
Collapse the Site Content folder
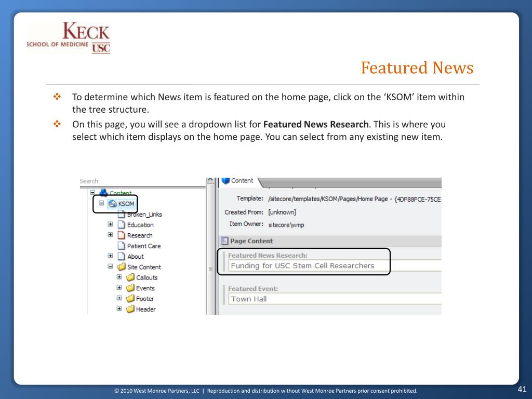[110, 267]
